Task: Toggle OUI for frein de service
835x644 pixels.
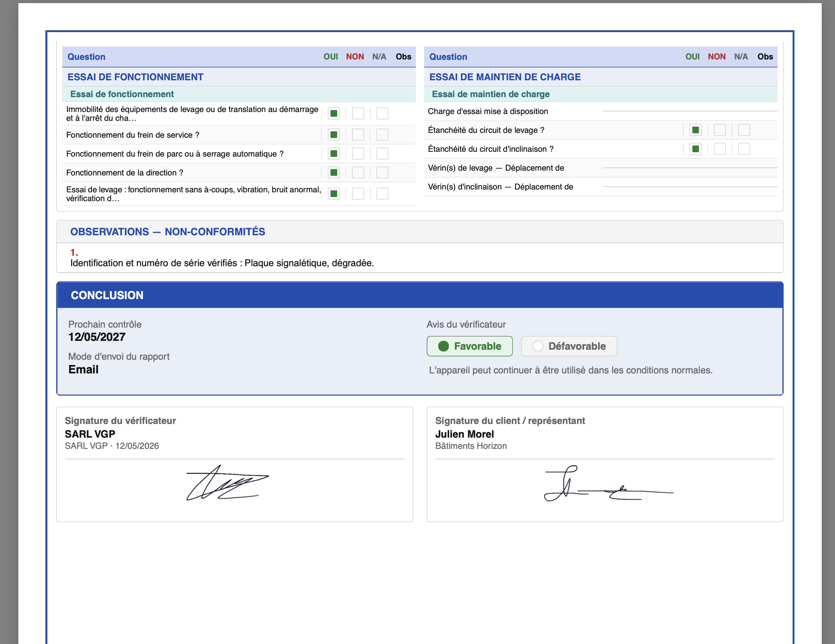Action: point(334,135)
